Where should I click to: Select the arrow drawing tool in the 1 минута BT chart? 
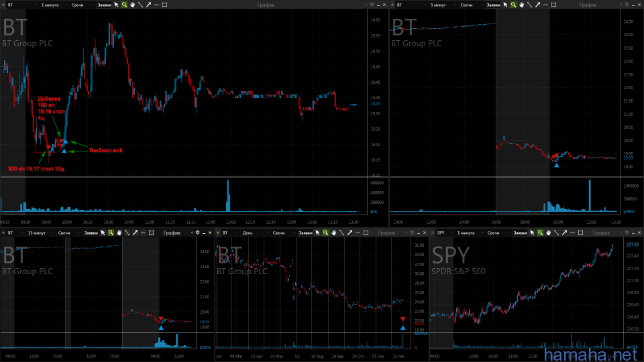coord(149,5)
